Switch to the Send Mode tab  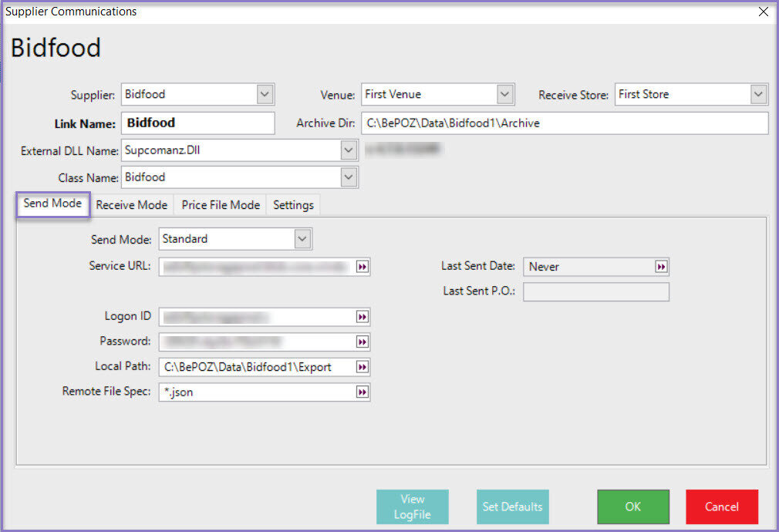(x=52, y=204)
